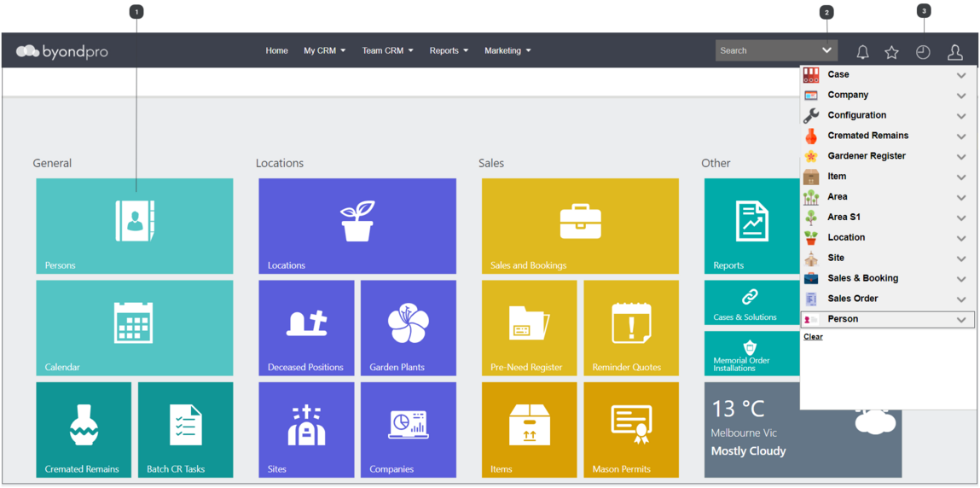
Task: Expand the Configuration row chevron
Action: click(961, 116)
